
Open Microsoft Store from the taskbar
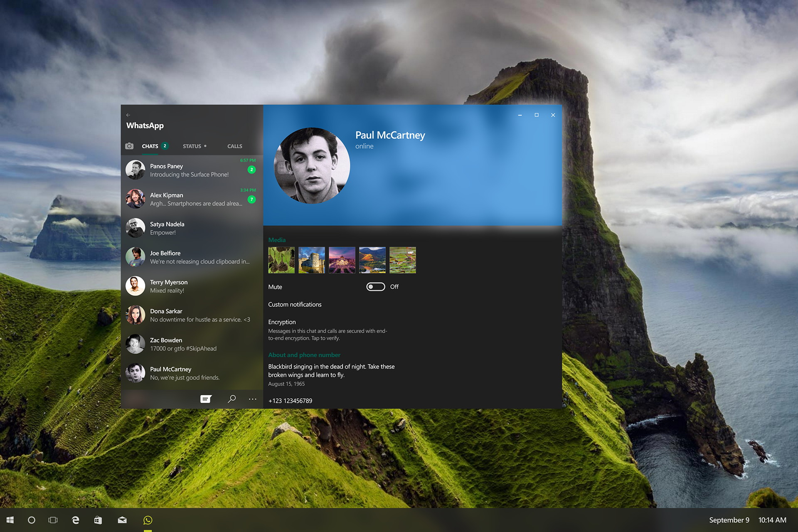pos(98,520)
